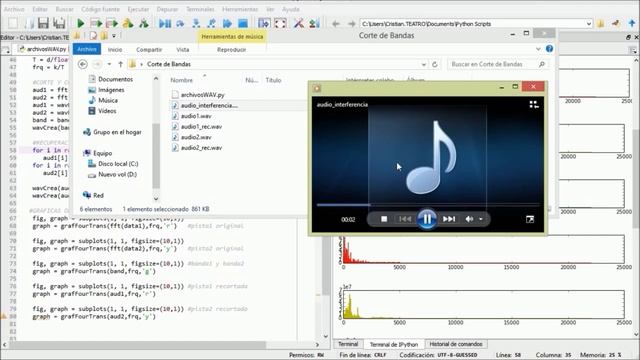Switch media player to library view
The image size is (640, 360).
click(x=534, y=104)
